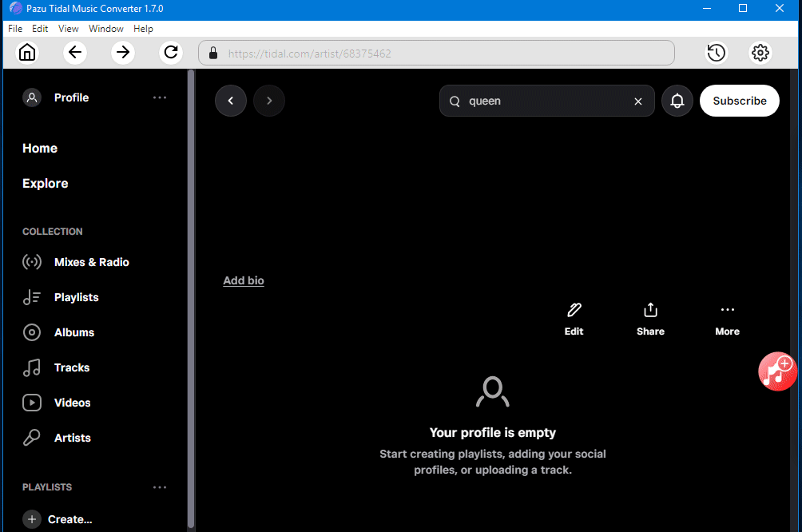
Task: Open notifications bell icon
Action: tap(677, 101)
